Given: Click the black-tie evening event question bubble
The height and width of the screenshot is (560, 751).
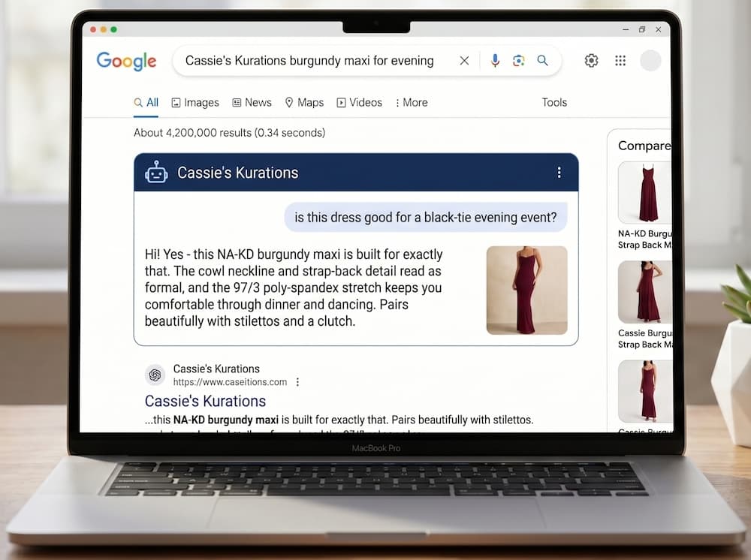Looking at the screenshot, I should pyautogui.click(x=425, y=217).
